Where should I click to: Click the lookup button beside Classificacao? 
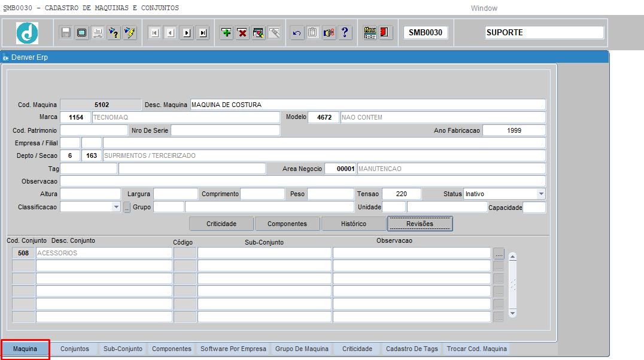127,208
